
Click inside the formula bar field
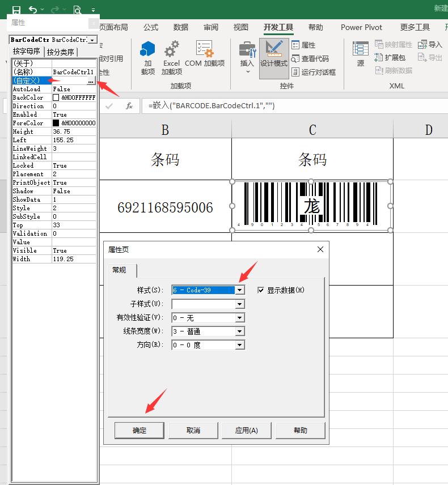[x=294, y=106]
